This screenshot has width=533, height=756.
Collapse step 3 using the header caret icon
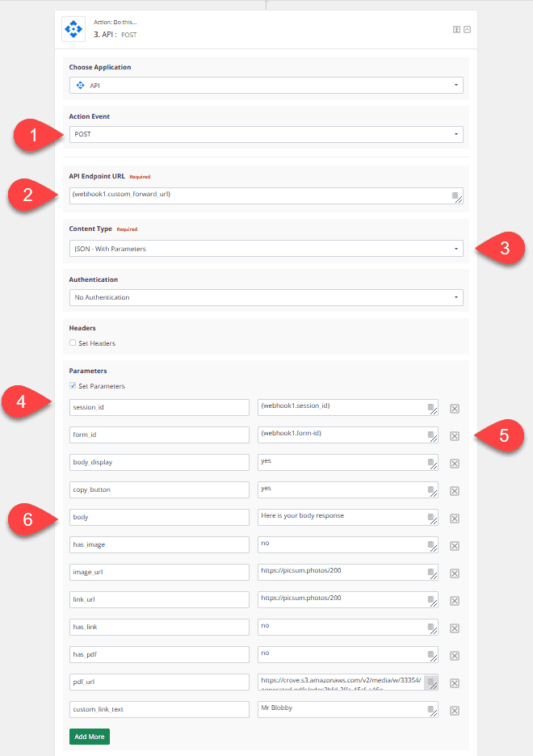click(467, 29)
